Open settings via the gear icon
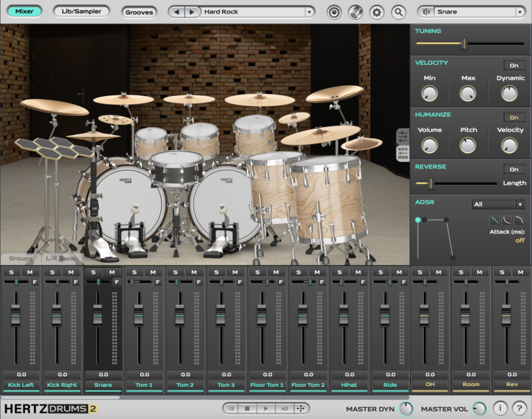This screenshot has height=419, width=532. 376,12
